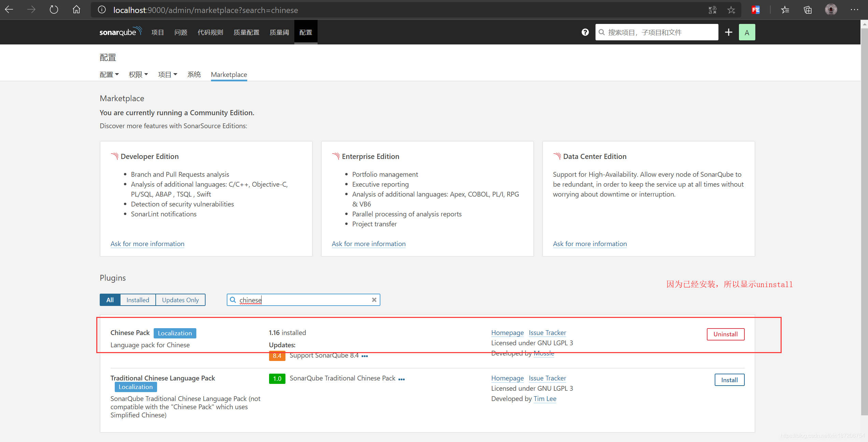Open 代码规则 in the top navigation
This screenshot has width=868, height=442.
[x=210, y=32]
